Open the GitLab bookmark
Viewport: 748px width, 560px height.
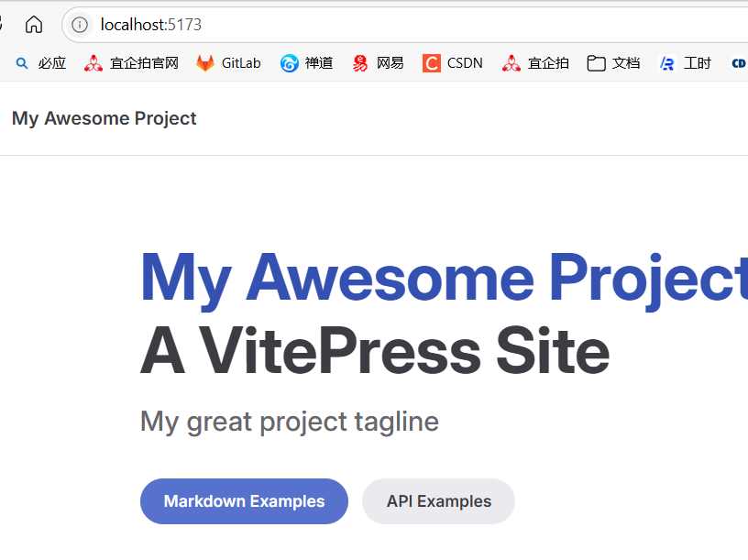228,62
